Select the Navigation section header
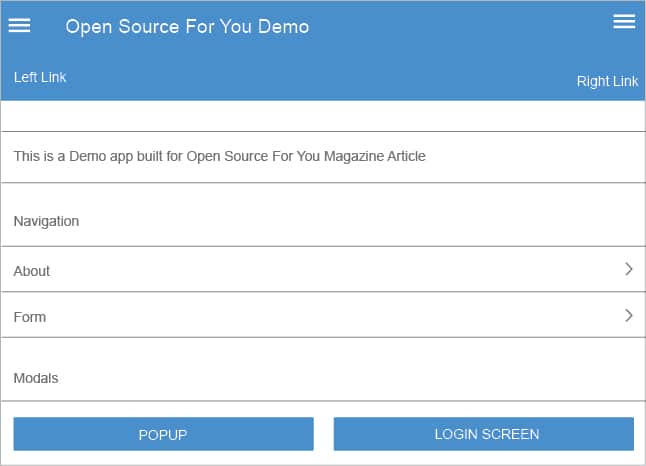Viewport: 646px width, 466px height. coord(46,221)
